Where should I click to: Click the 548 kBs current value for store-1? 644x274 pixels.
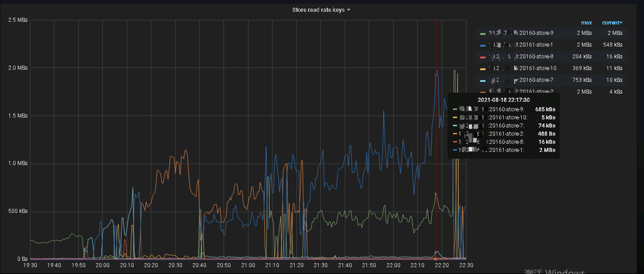(x=613, y=45)
